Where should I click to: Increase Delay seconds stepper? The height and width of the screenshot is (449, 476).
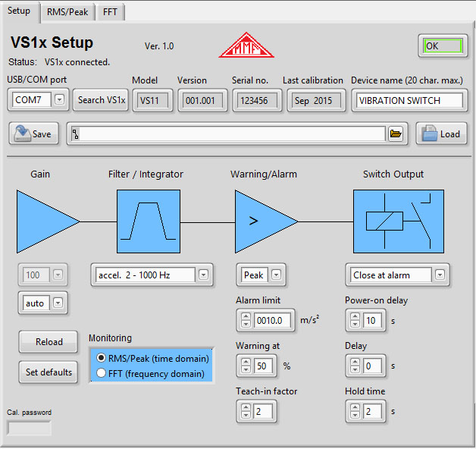coord(355,362)
